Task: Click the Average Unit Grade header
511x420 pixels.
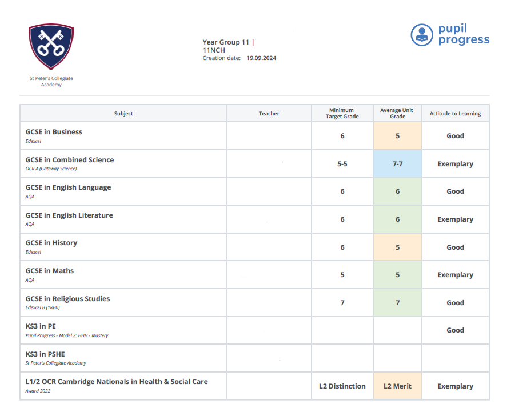Action: tap(397, 113)
